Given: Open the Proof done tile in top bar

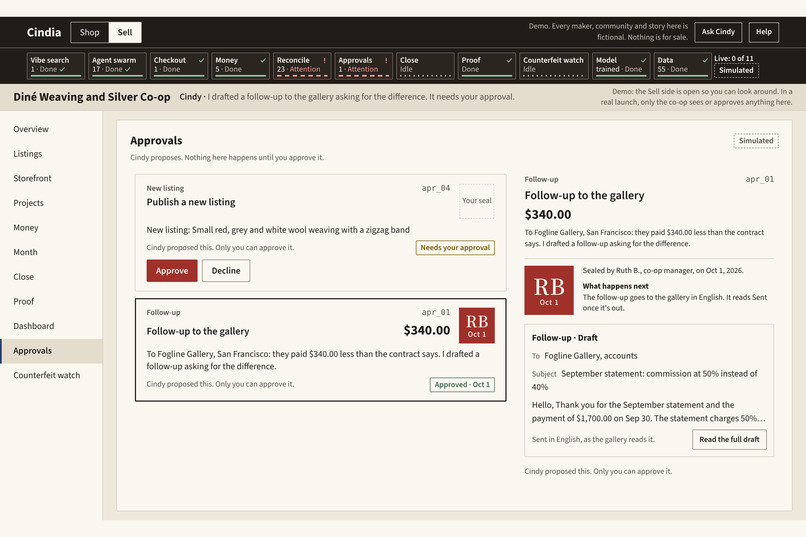Looking at the screenshot, I should tap(487, 65).
